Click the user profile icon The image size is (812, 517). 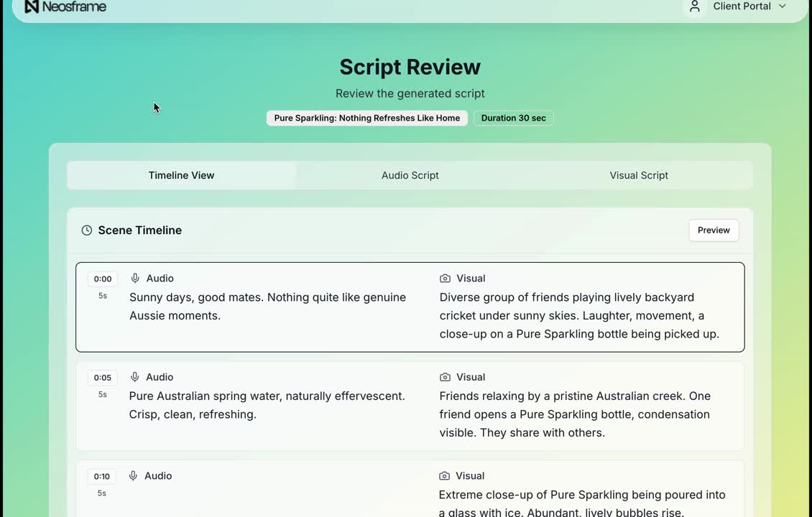click(x=695, y=6)
